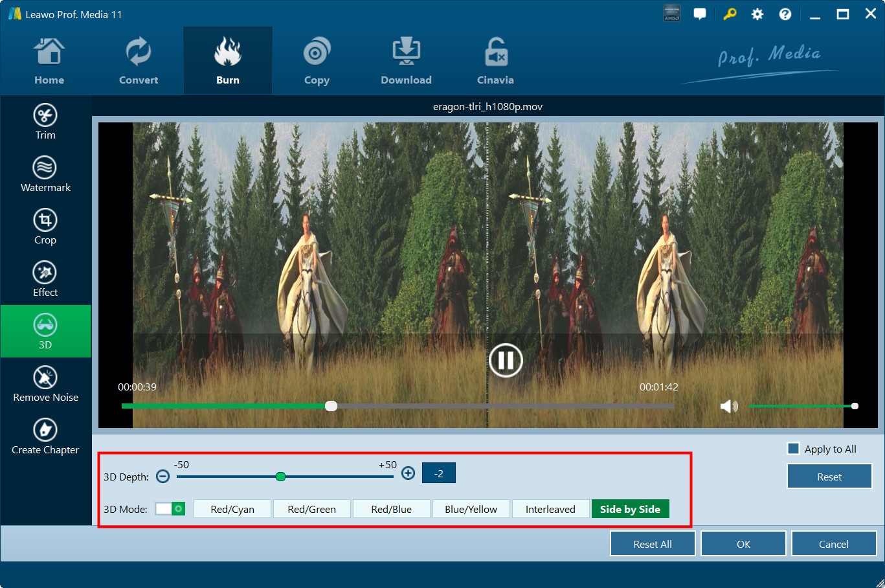Adjust the volume slider

pos(801,406)
